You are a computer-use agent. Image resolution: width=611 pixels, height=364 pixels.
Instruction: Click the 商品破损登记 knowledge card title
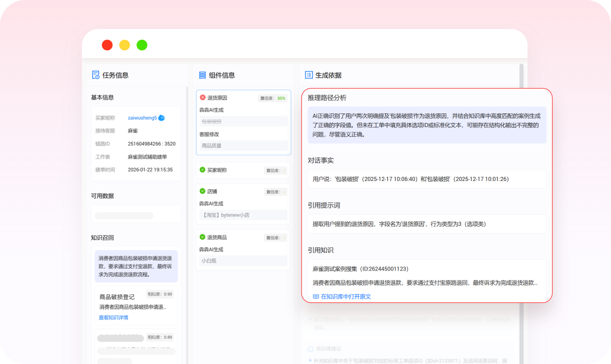click(x=117, y=296)
